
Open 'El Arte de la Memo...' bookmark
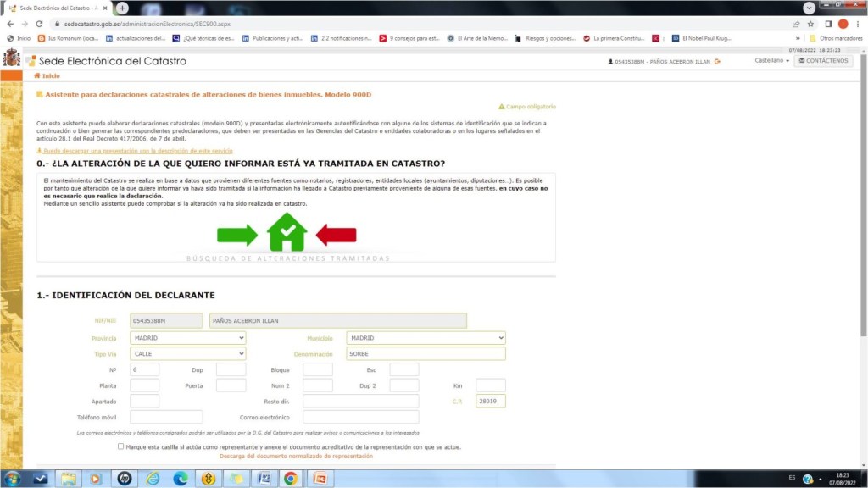[480, 38]
